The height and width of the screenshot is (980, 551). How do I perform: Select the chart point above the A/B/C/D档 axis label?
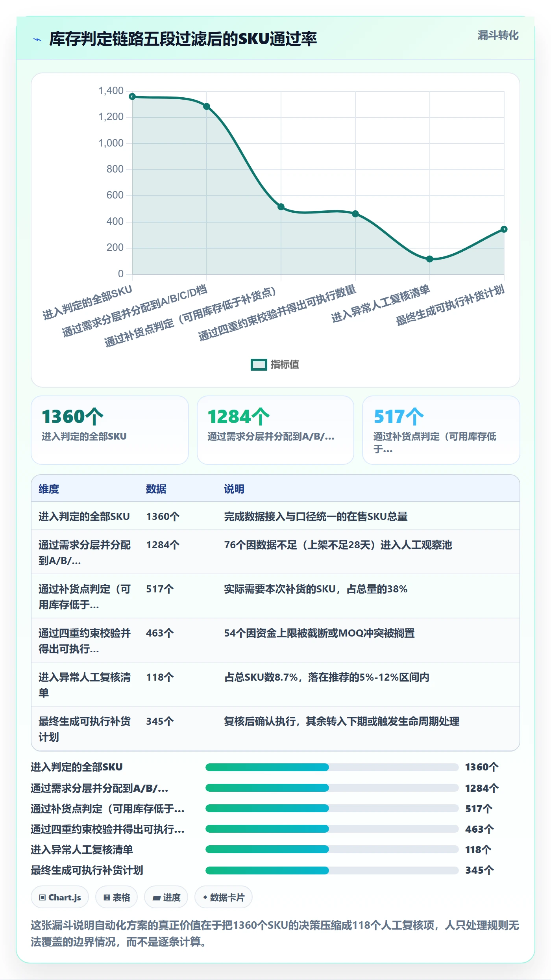pyautogui.click(x=207, y=106)
